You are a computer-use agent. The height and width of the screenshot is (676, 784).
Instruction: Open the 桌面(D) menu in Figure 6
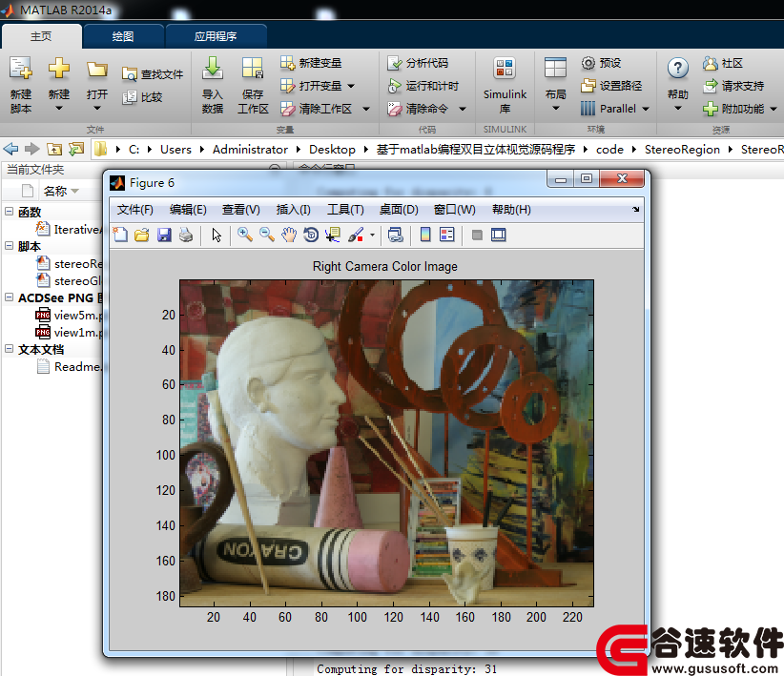tap(399, 210)
